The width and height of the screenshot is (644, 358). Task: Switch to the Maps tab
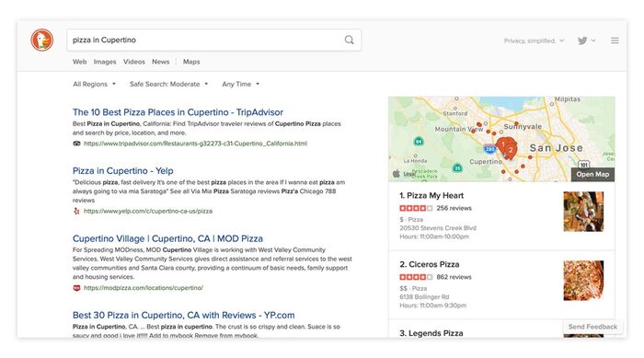[191, 62]
